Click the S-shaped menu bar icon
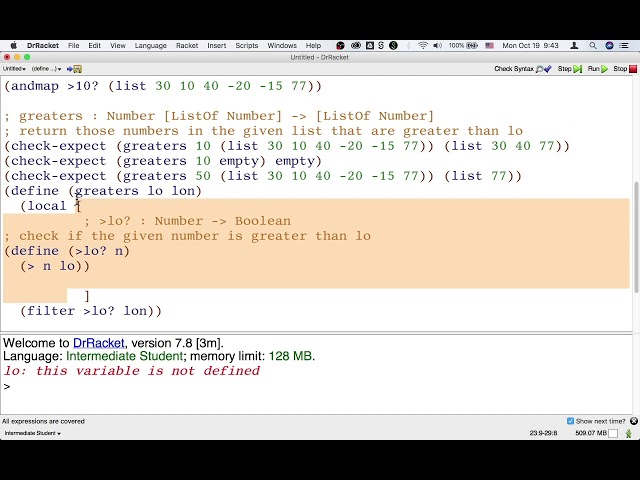 pyautogui.click(x=381, y=45)
